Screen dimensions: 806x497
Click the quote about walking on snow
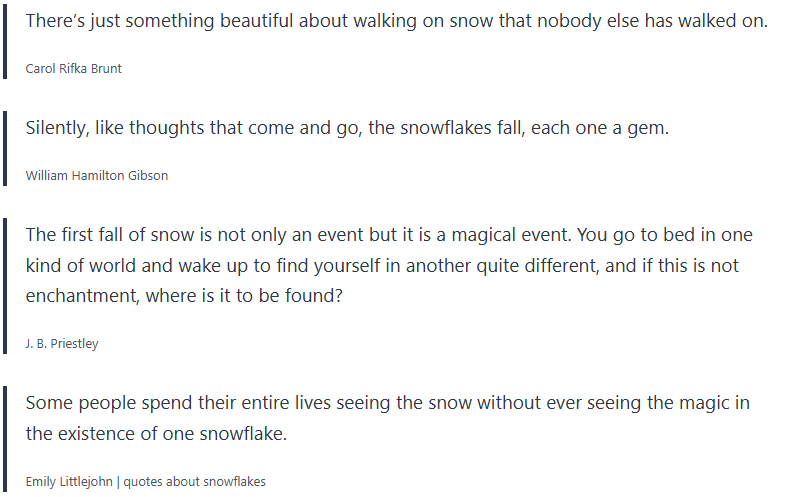[x=396, y=21]
